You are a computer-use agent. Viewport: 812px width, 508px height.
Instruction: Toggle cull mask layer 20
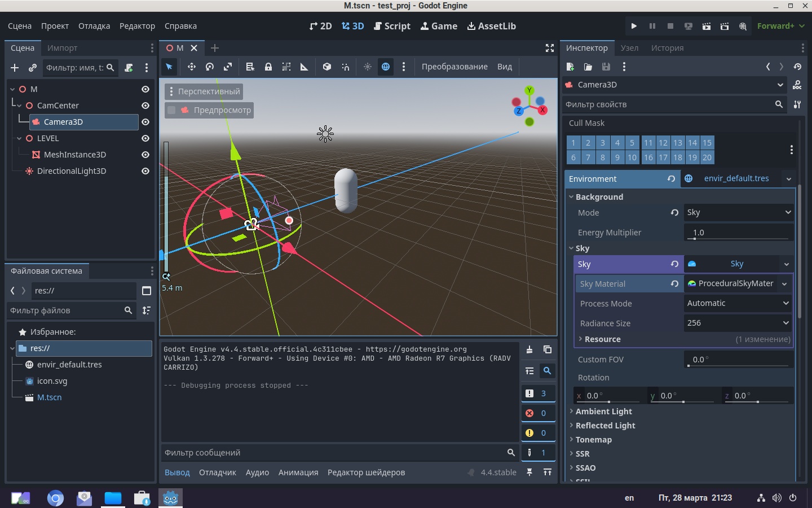click(707, 157)
